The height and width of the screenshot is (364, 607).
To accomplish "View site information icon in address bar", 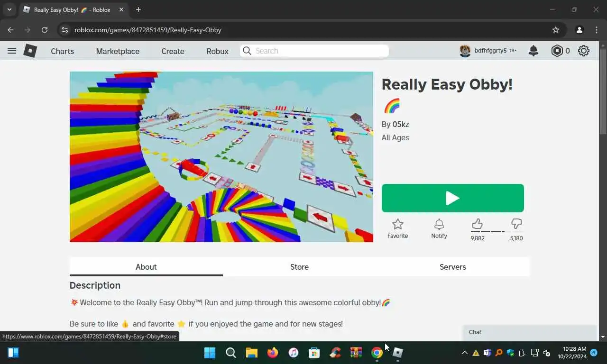I will (65, 30).
